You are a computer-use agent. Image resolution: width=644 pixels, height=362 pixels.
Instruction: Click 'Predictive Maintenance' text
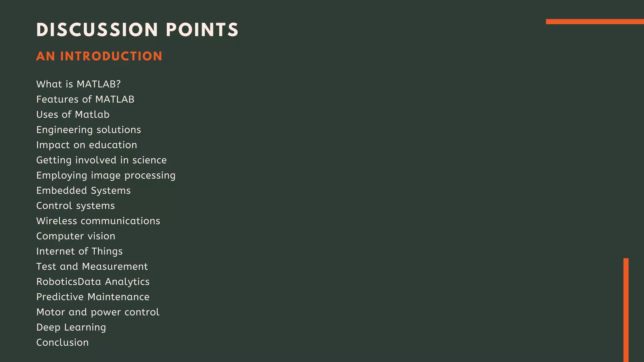pos(93,297)
